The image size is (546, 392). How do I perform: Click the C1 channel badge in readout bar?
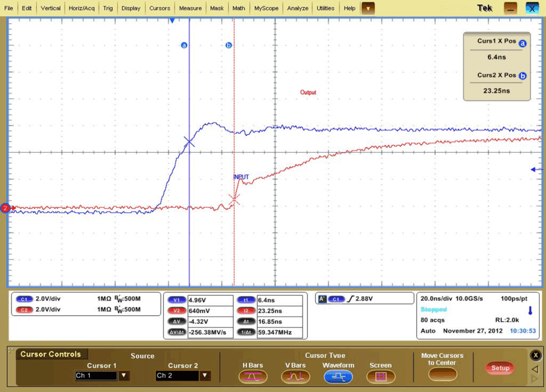(24, 299)
